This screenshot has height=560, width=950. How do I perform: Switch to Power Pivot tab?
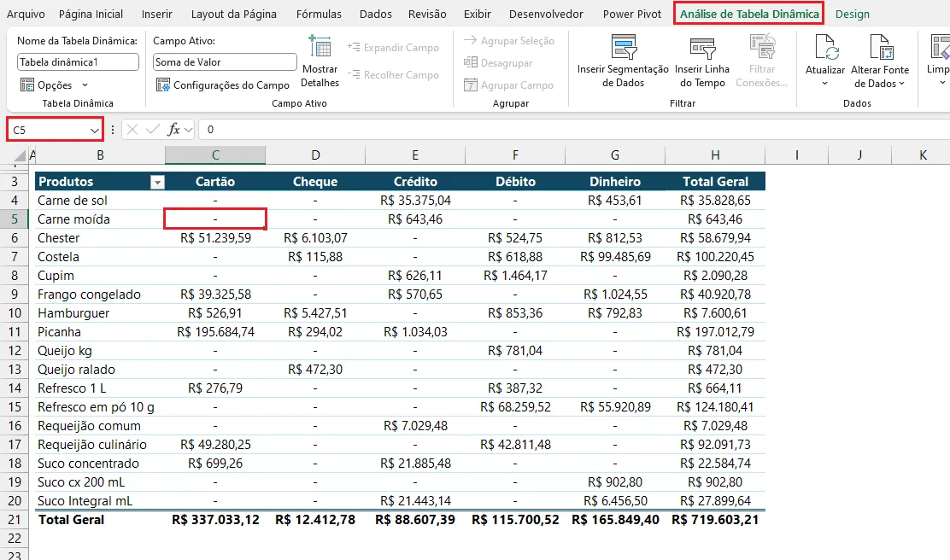632,14
